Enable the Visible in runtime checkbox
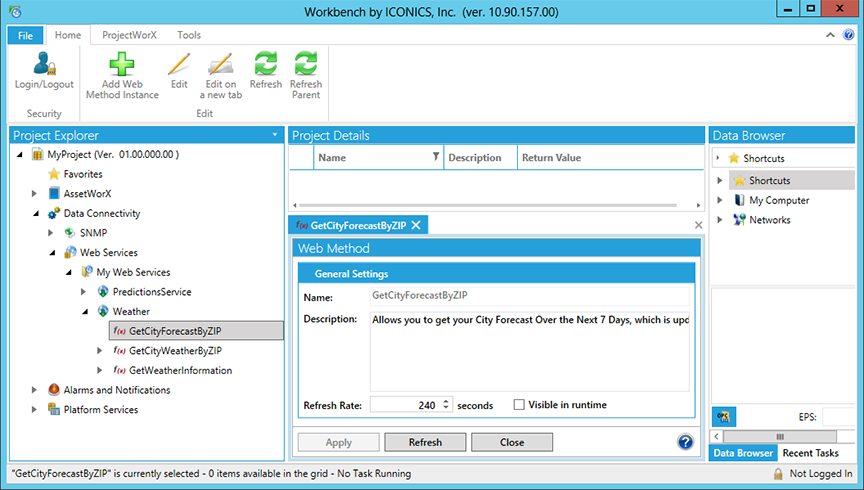The width and height of the screenshot is (864, 490). coord(519,405)
